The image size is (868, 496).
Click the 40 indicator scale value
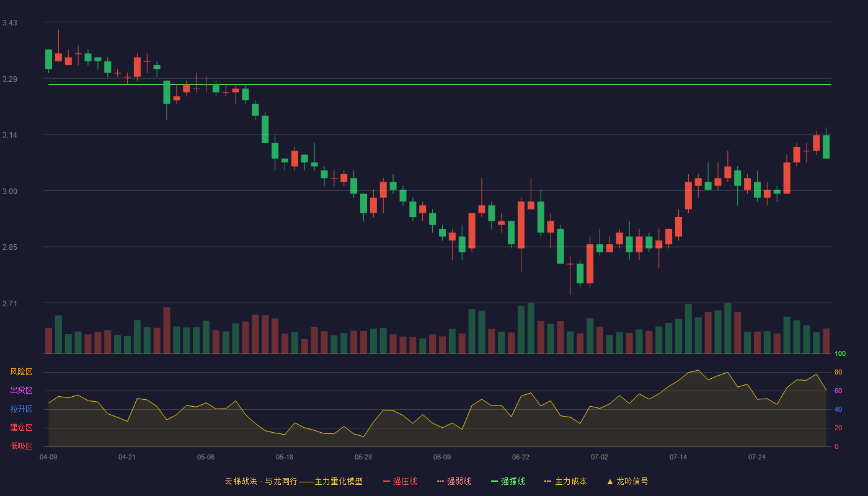pyautogui.click(x=838, y=409)
